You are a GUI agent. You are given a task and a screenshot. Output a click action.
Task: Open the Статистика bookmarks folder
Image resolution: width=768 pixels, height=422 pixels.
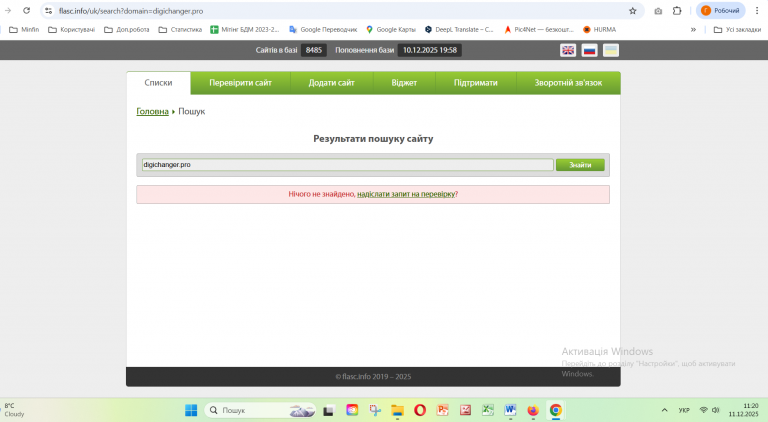180,29
